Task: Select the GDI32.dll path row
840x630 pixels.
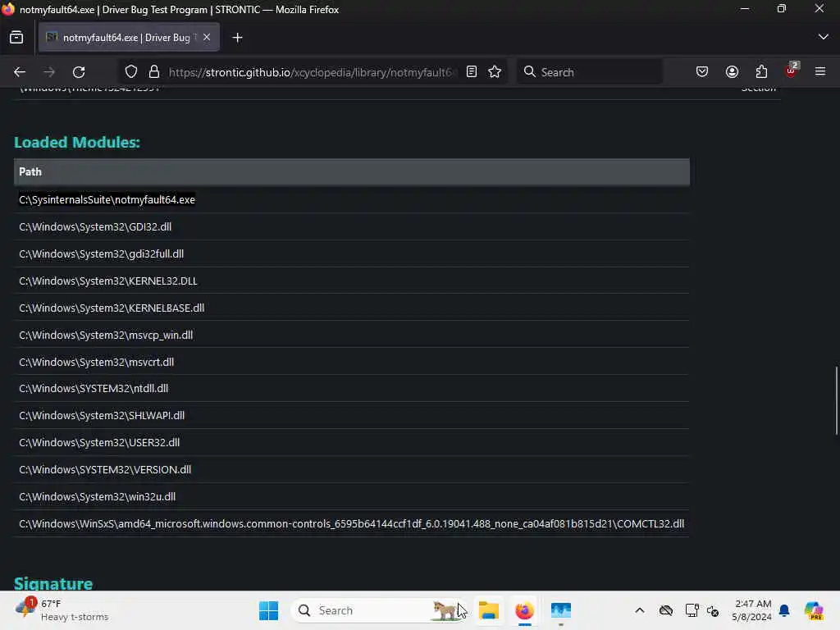Action: pyautogui.click(x=352, y=226)
